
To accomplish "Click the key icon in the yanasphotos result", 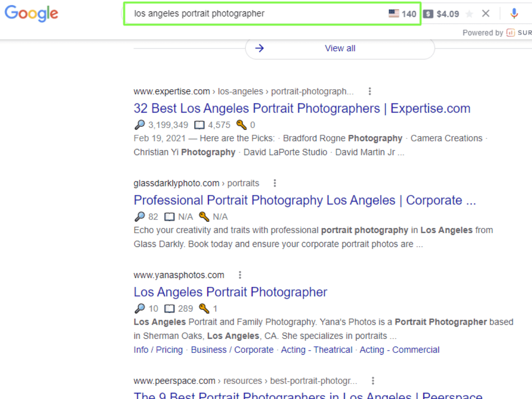I will tap(204, 308).
